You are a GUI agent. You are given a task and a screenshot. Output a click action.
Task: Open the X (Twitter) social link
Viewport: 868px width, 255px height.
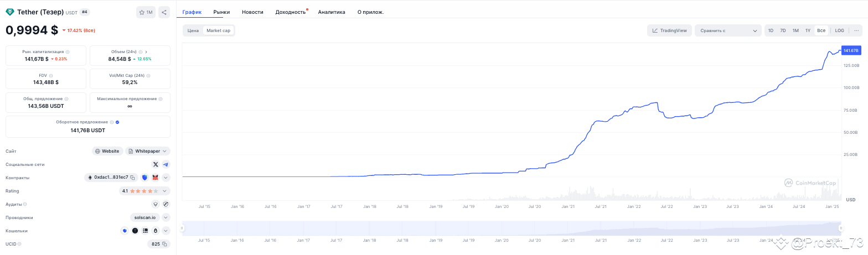[x=156, y=164]
